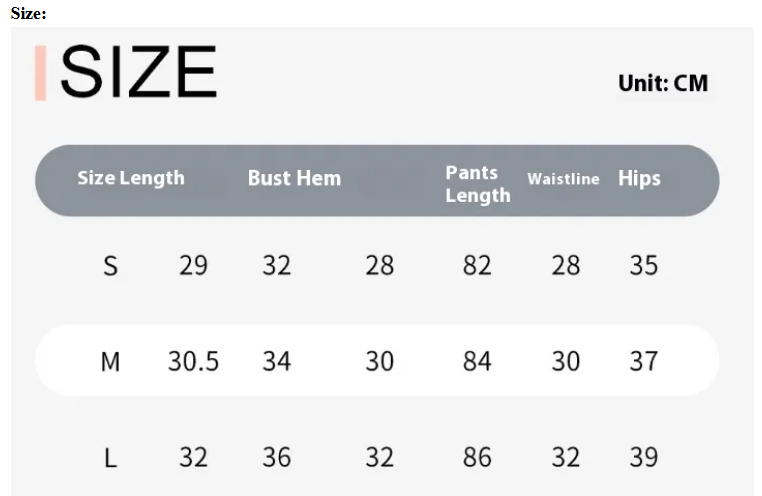Click the 29 length value for S

[x=193, y=266]
